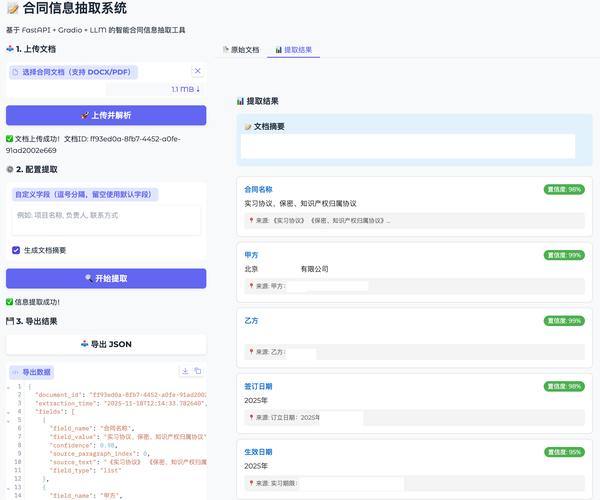Click the "confidence": 0.98 JSON line
600x500 pixels.
pos(83,445)
